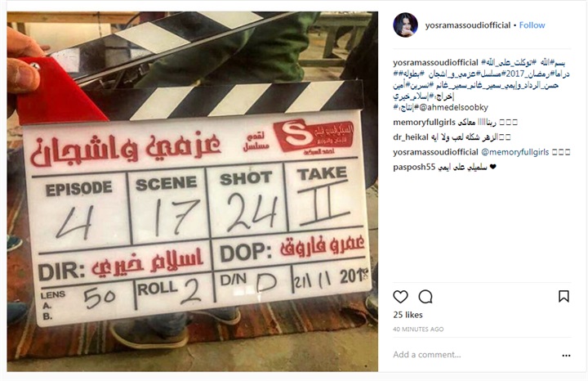Click the comment speech bubble icon
The image size is (588, 381).
[425, 297]
